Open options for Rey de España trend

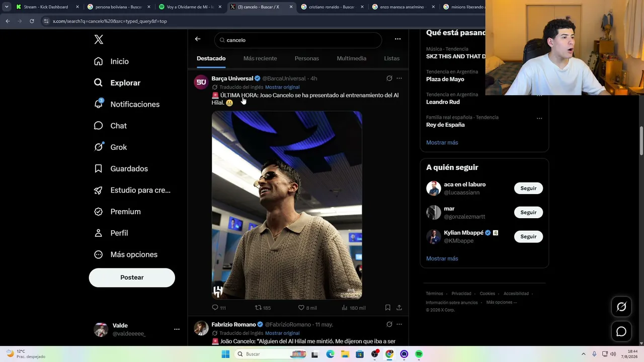pos(539,118)
